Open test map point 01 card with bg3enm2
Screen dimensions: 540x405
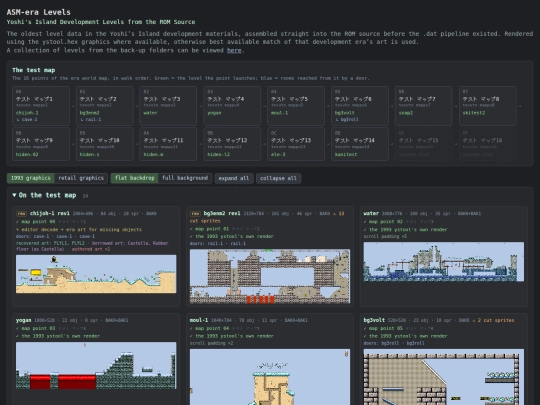point(105,106)
